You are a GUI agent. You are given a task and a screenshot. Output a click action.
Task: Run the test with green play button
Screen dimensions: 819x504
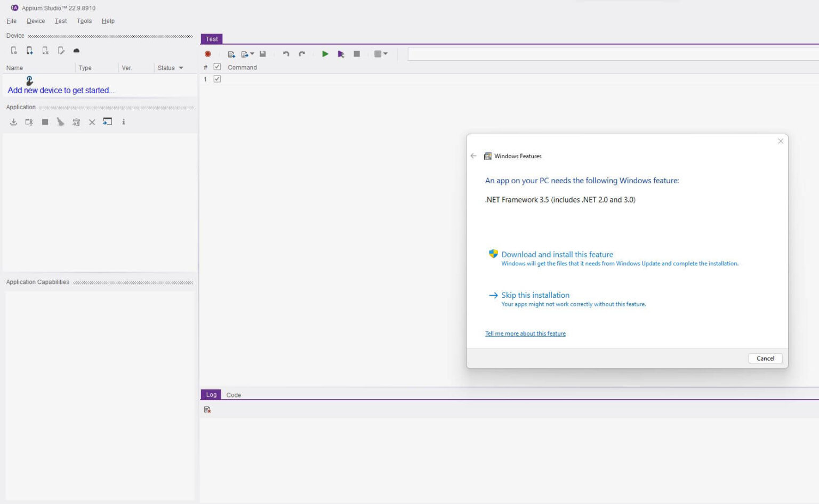[325, 54]
